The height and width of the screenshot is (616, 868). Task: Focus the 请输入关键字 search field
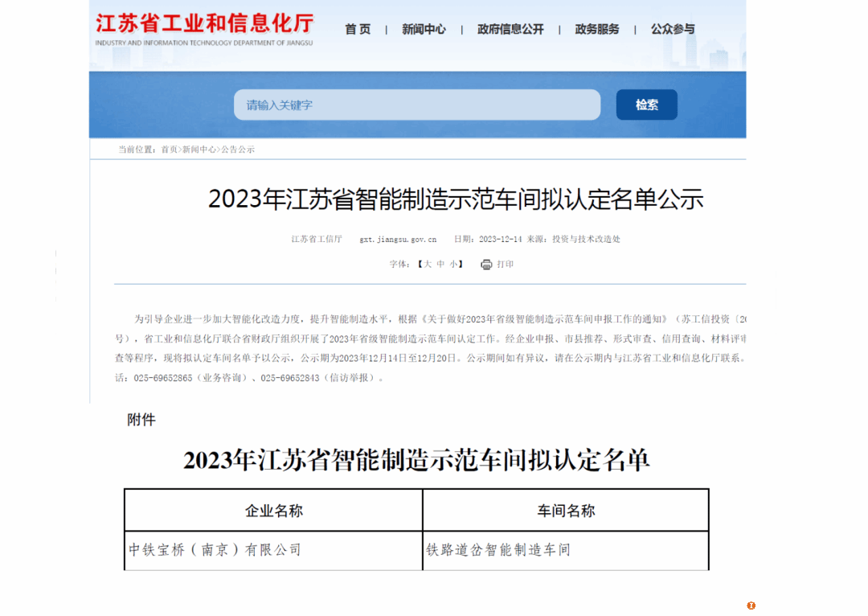417,105
